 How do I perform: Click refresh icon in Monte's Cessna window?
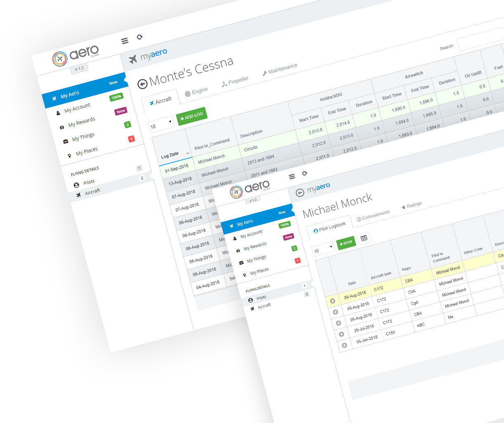[140, 37]
